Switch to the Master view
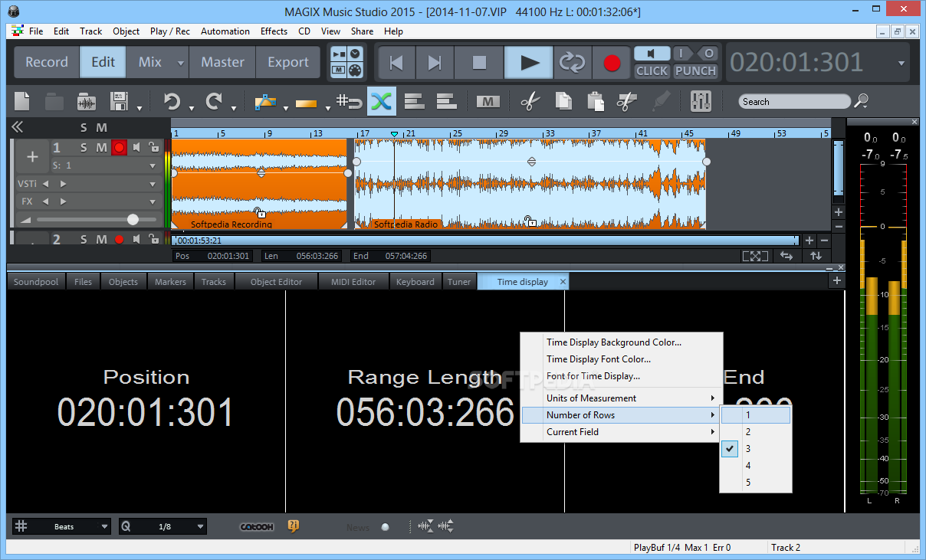926x560 pixels. click(222, 62)
